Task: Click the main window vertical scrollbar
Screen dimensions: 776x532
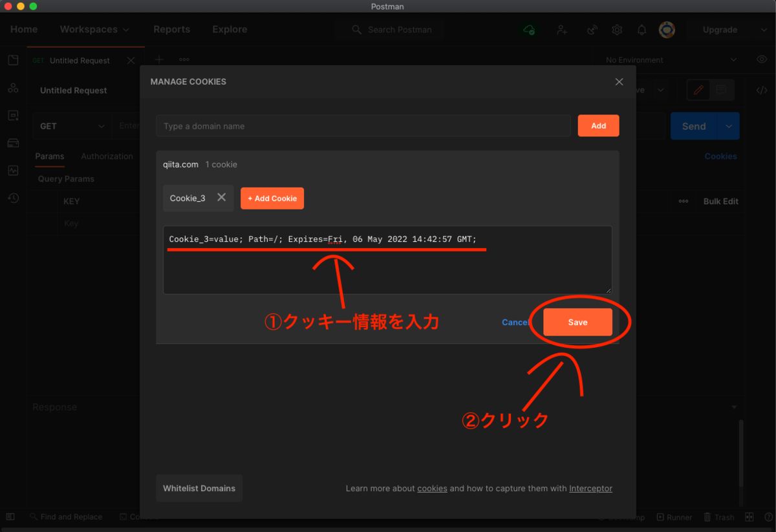Action: (x=741, y=452)
